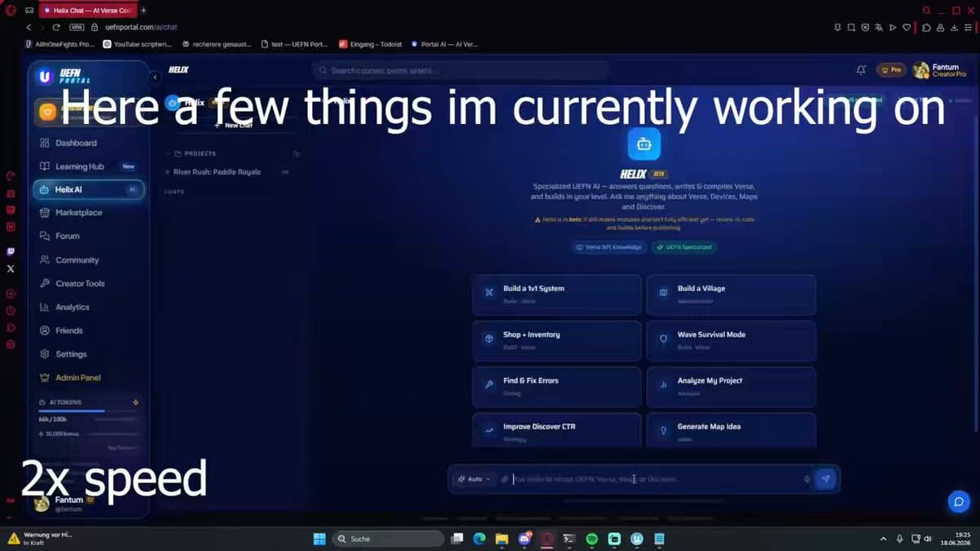Screen dimensions: 980x551
Task: Choose the Wave Survival Mode prompt
Action: point(731,340)
